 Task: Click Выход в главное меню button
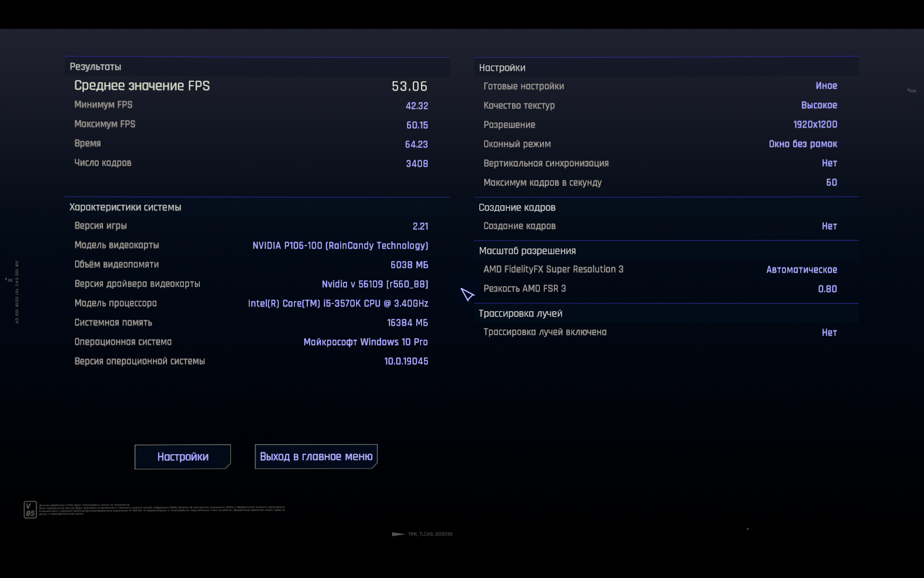[316, 457]
